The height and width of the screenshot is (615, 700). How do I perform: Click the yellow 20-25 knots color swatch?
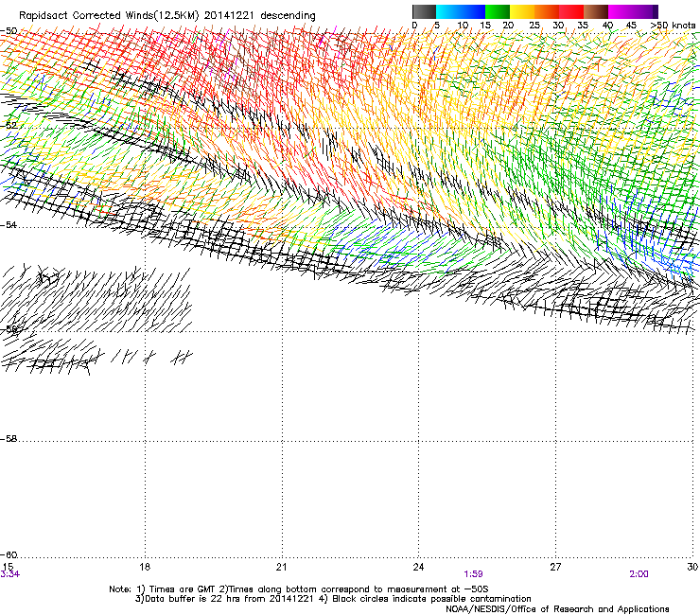[522, 11]
